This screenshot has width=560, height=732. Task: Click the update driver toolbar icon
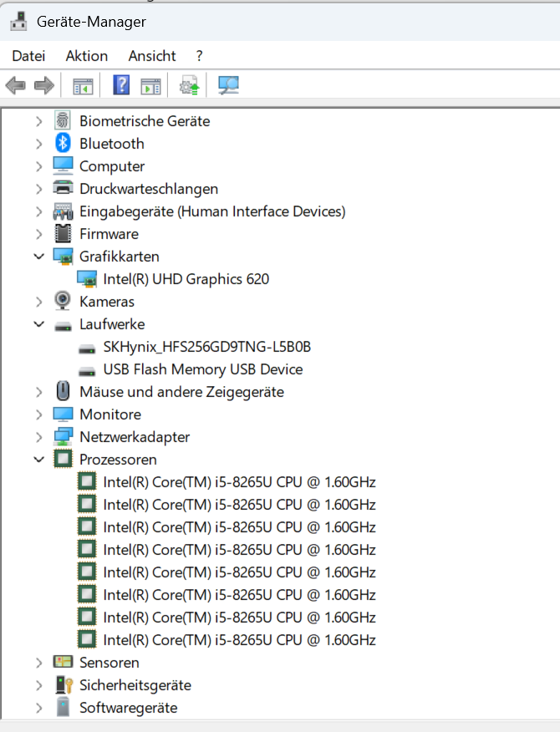[189, 85]
